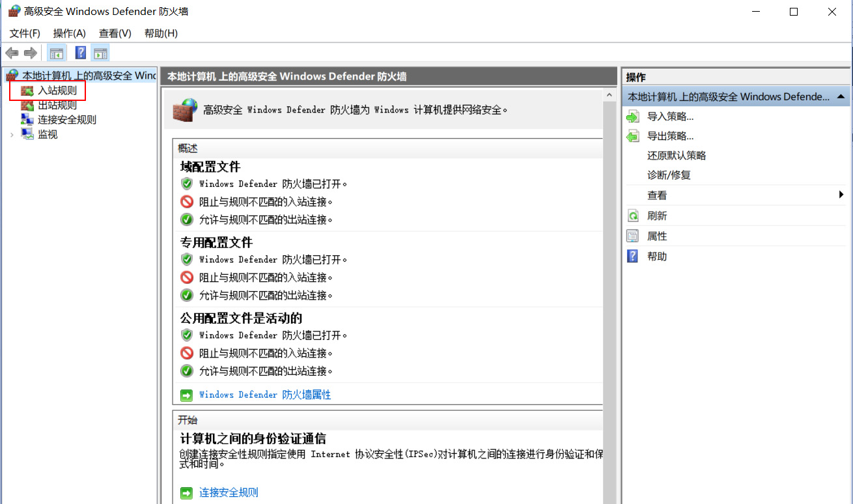
Task: Open the 查看(V) menu
Action: point(115,33)
